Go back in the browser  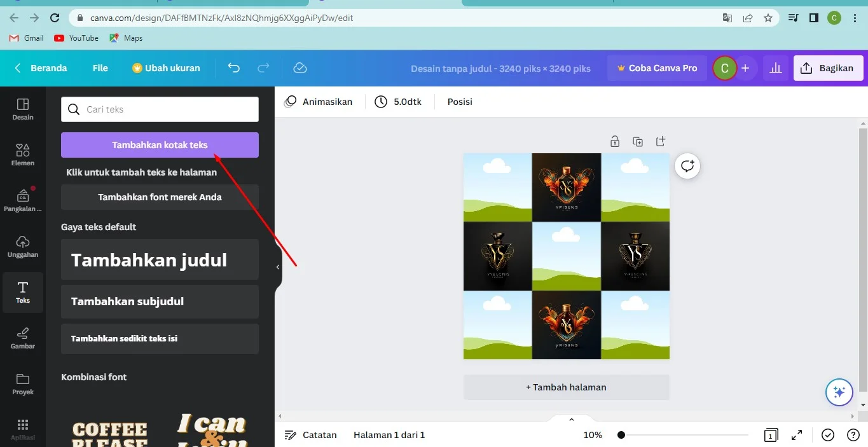pos(15,18)
